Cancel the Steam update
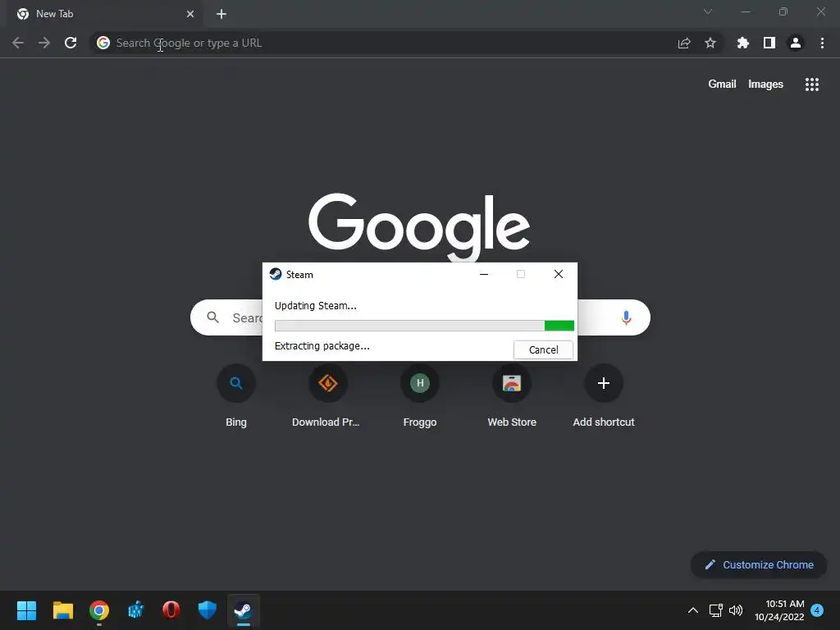 tap(543, 349)
